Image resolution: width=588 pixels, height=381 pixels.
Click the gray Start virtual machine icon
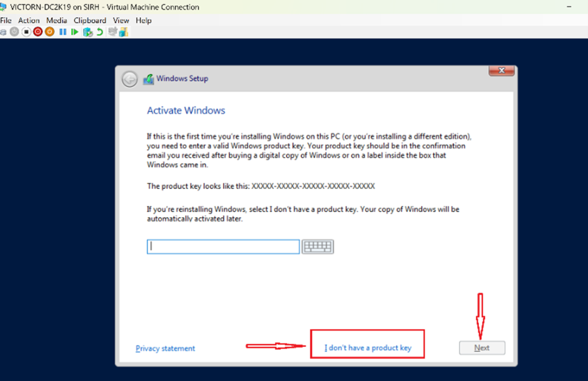pos(14,32)
